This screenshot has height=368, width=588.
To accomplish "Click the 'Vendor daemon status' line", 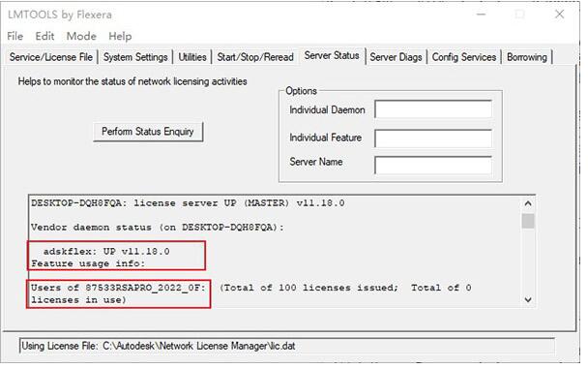I will coord(158,228).
